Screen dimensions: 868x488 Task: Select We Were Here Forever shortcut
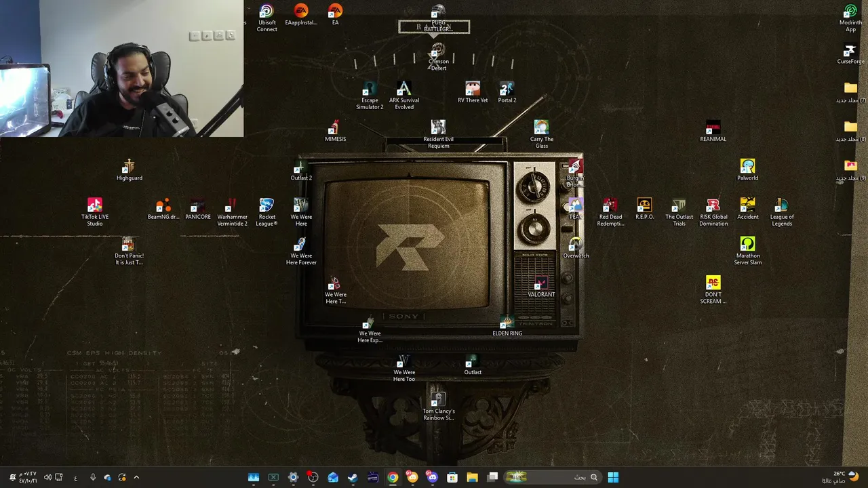(x=301, y=251)
